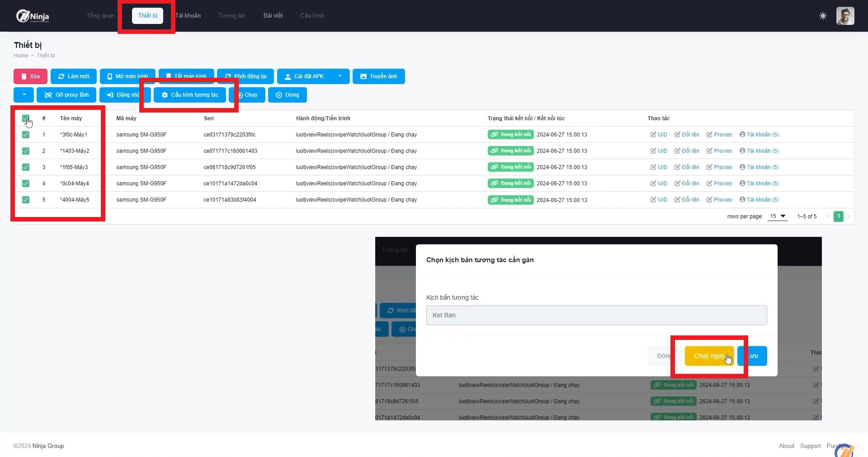Open Proxies for device *1403-Máy2

pyautogui.click(x=719, y=151)
